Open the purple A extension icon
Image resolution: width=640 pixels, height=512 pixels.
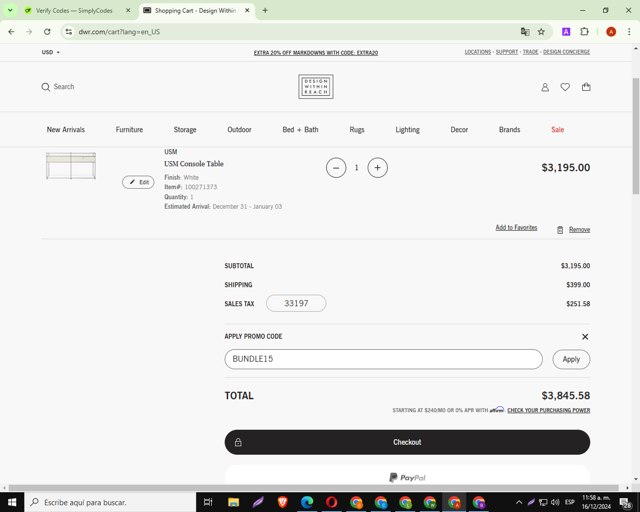(x=566, y=32)
